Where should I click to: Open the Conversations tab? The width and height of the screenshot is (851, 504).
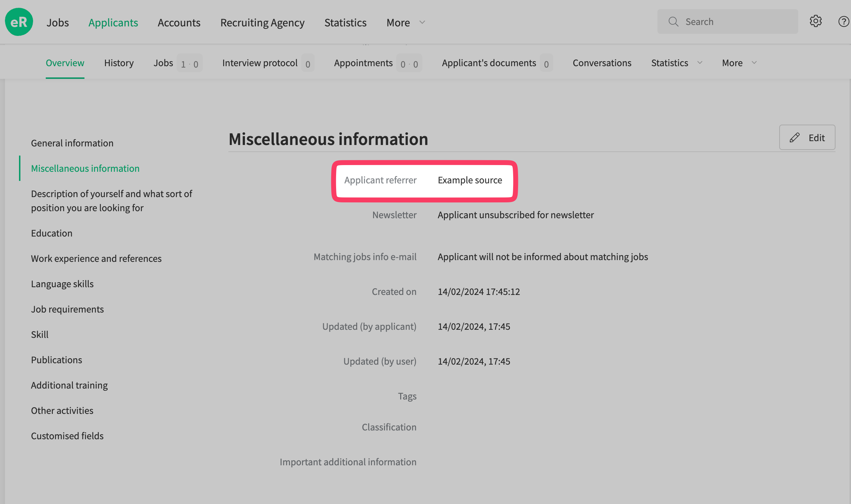coord(602,63)
